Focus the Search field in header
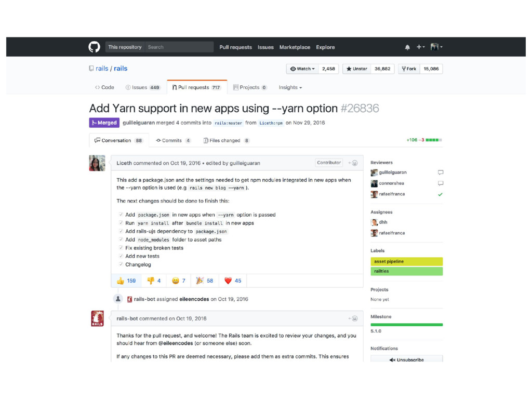 tap(179, 47)
